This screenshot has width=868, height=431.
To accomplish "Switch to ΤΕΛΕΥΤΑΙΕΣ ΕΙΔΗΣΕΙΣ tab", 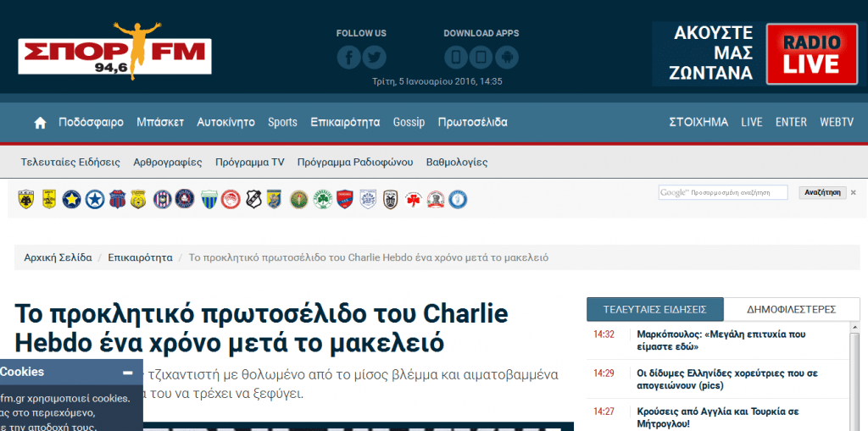I will 655,309.
